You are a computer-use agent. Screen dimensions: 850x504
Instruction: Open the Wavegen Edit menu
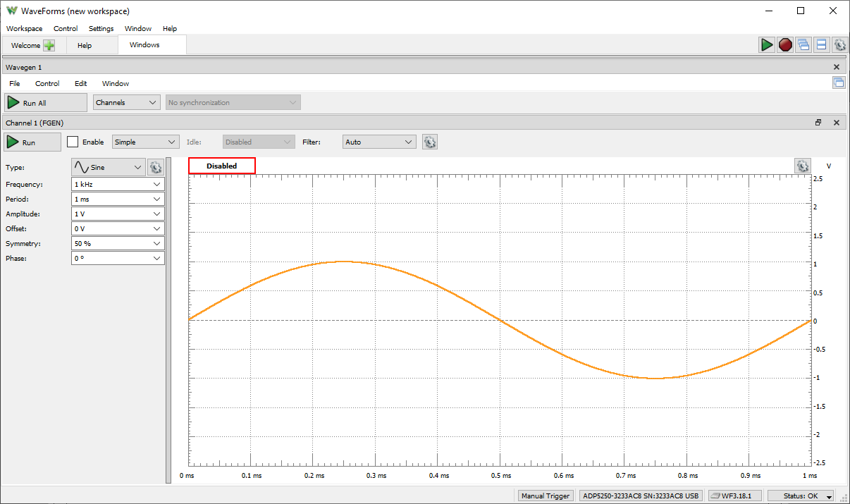[x=81, y=83]
